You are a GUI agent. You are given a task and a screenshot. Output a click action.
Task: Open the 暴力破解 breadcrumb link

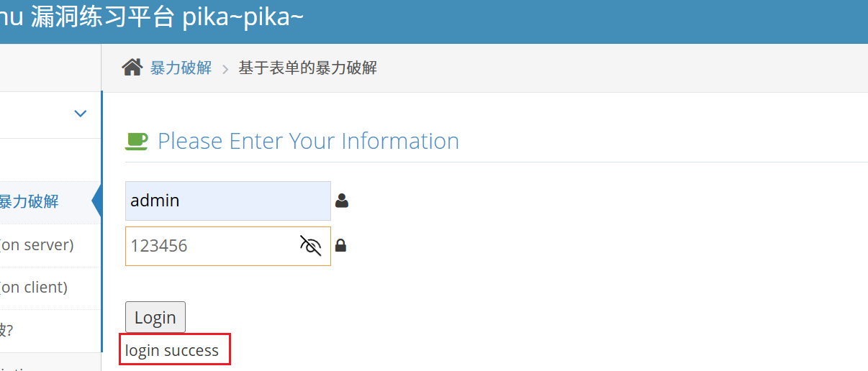(x=181, y=68)
